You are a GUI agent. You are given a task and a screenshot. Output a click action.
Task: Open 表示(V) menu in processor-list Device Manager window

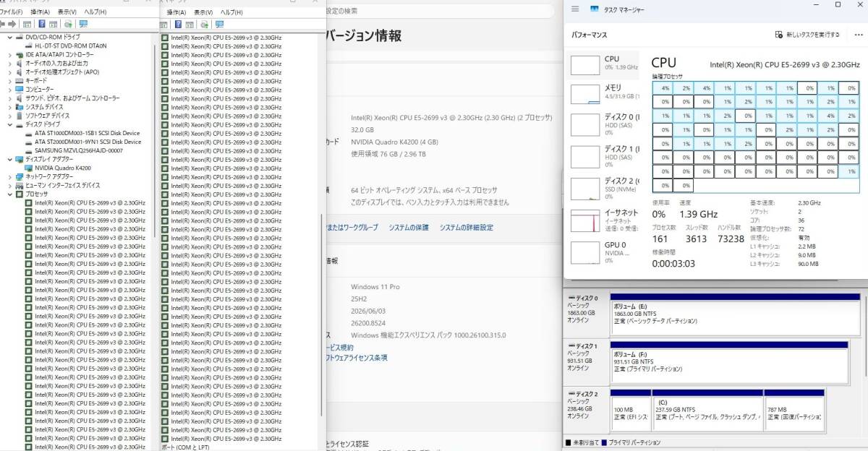point(203,12)
